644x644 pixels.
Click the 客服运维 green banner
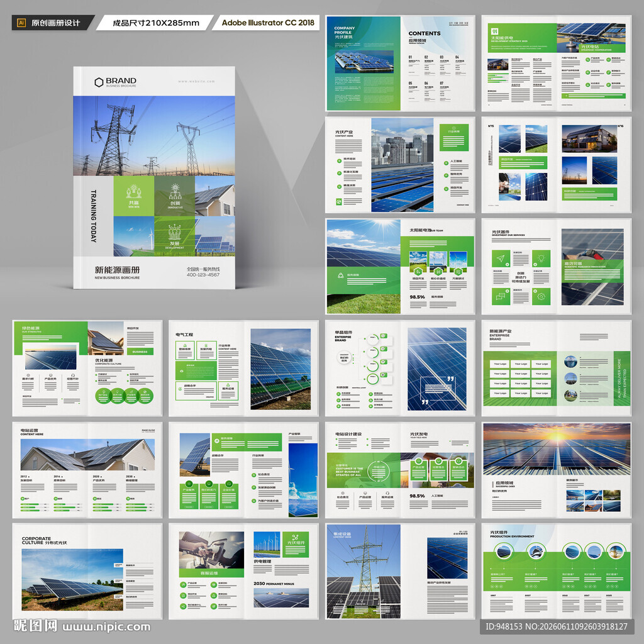(x=211, y=573)
